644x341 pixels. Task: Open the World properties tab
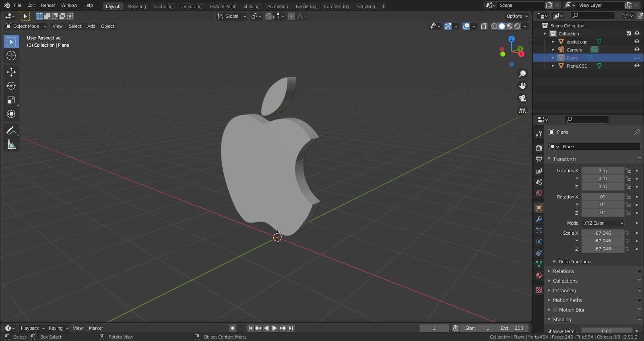[539, 193]
